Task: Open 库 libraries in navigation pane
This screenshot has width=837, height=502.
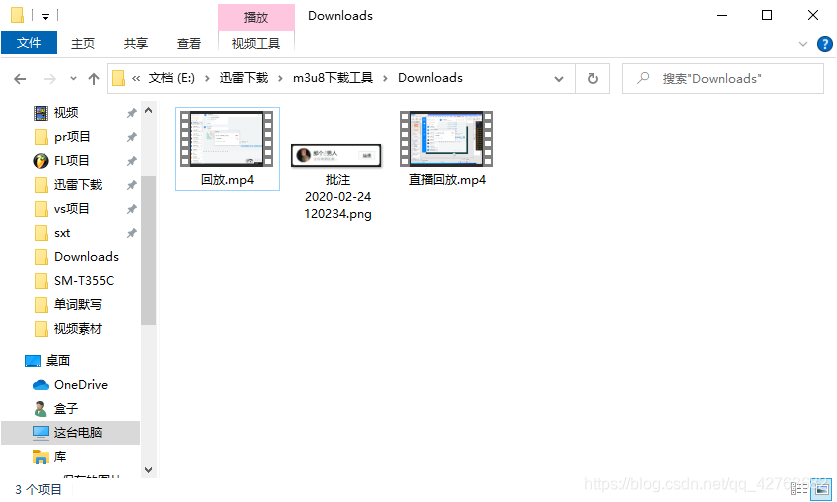Action: [60, 457]
